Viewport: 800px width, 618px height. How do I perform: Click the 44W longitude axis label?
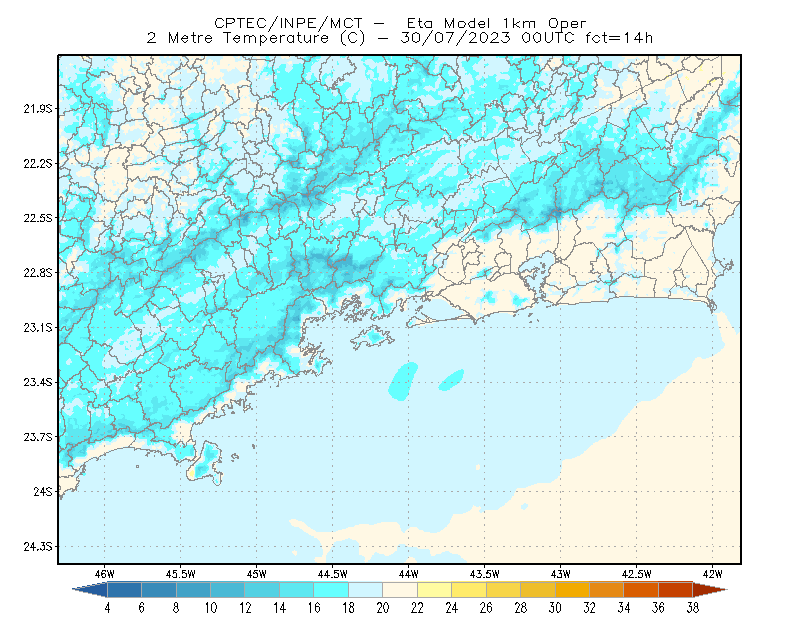408,574
